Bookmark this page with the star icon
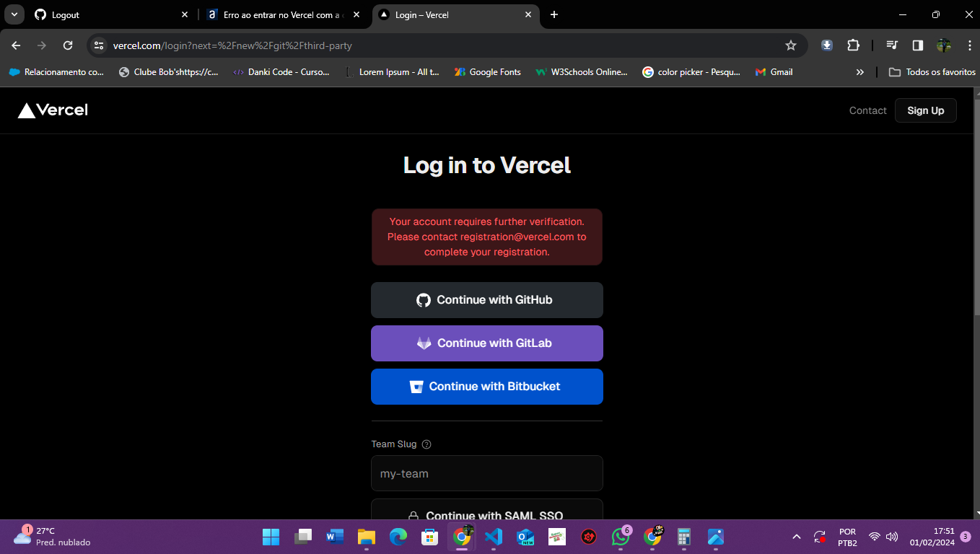This screenshot has width=980, height=554. [x=791, y=45]
